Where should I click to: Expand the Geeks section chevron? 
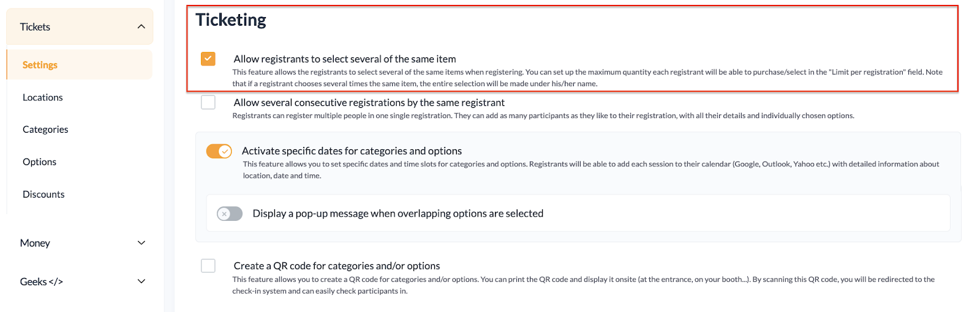click(x=141, y=281)
